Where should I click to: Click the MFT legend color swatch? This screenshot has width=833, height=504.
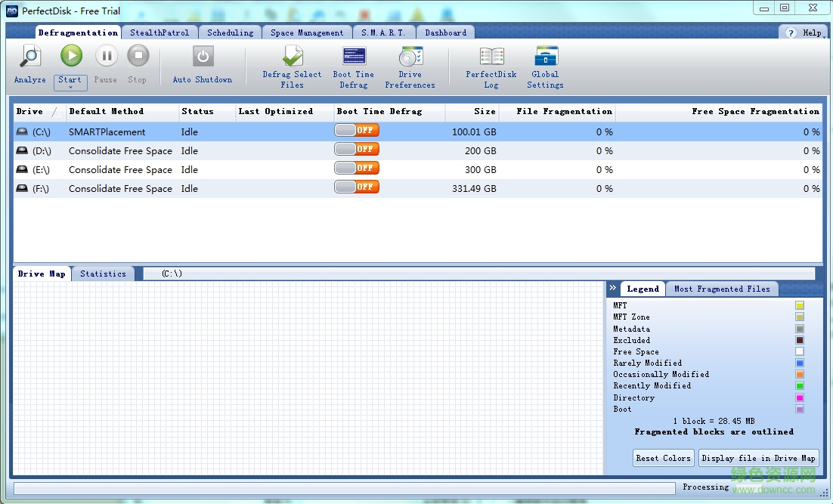click(x=799, y=305)
